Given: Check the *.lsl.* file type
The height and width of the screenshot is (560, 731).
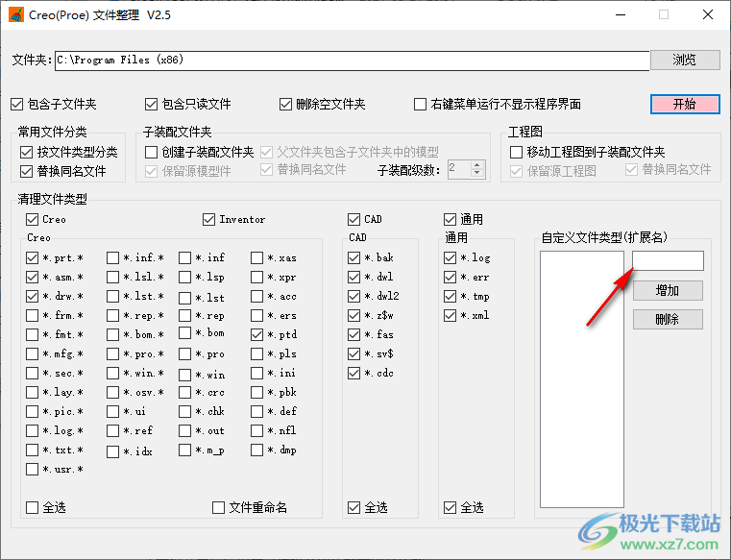Looking at the screenshot, I should 112,277.
